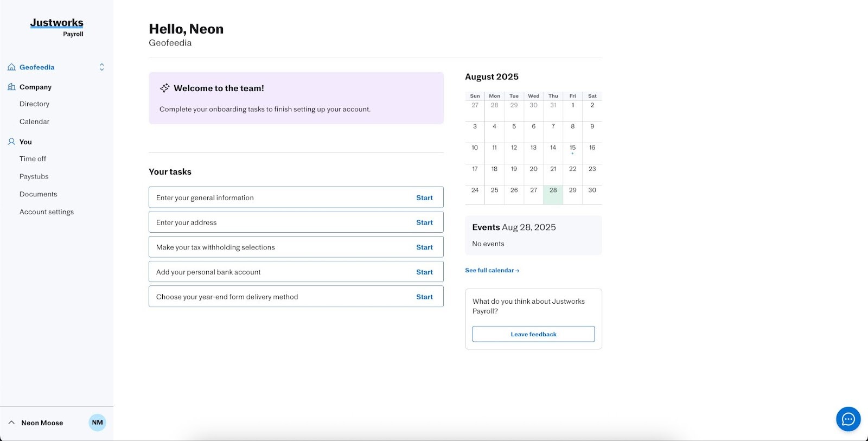Open the chat support bubble

tap(848, 419)
